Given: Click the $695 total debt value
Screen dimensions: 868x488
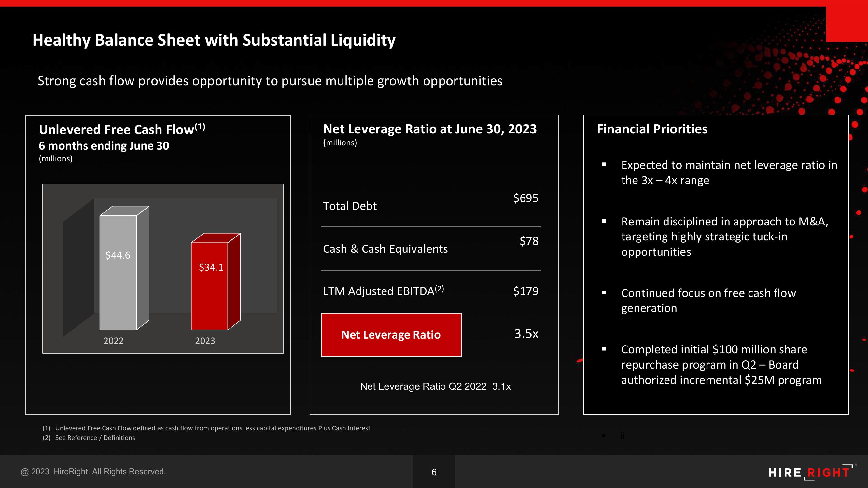Looking at the screenshot, I should point(526,198).
